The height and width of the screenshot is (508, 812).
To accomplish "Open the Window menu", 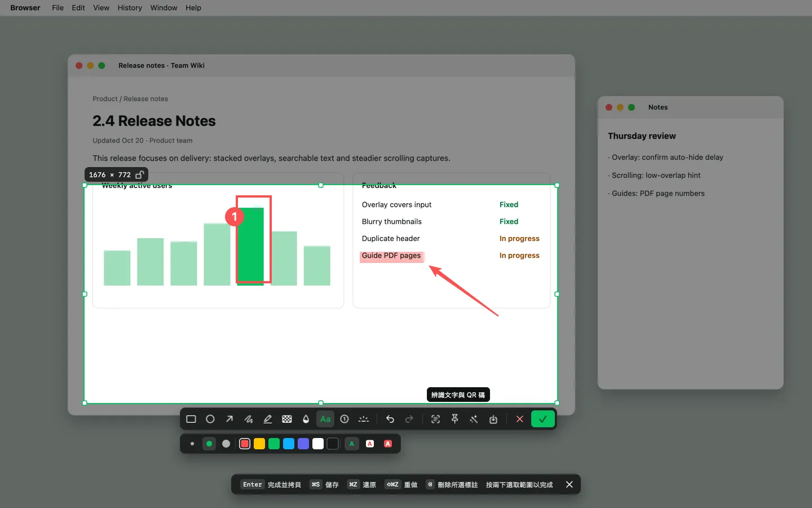I will tap(164, 8).
